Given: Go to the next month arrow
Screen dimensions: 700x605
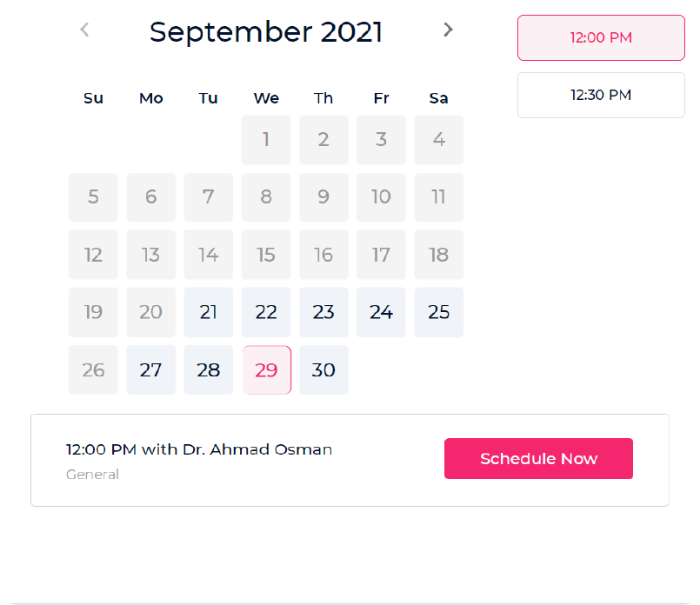Looking at the screenshot, I should coord(448,30).
